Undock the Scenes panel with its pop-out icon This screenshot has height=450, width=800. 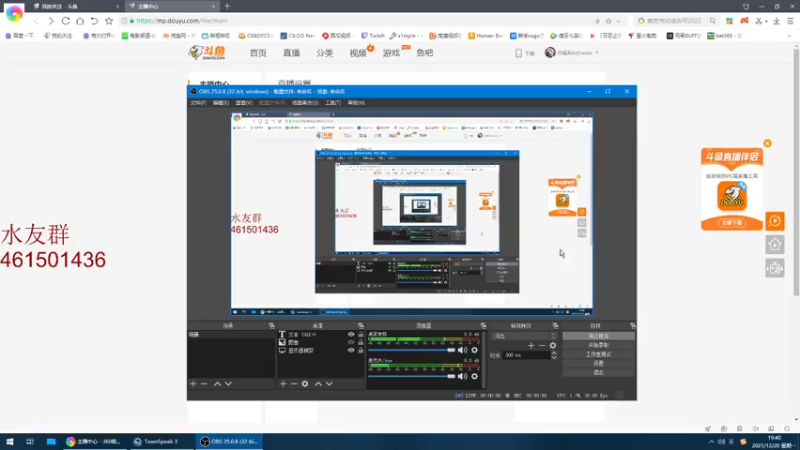[271, 326]
